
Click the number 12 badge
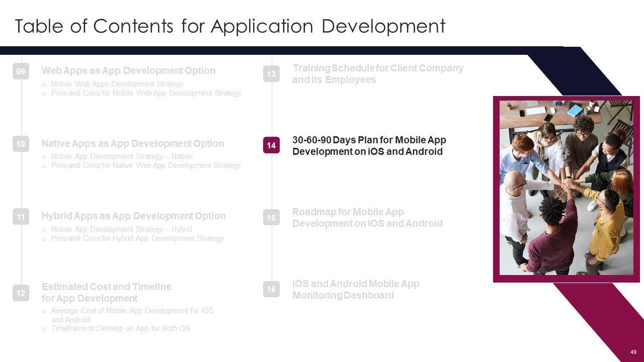click(x=21, y=293)
